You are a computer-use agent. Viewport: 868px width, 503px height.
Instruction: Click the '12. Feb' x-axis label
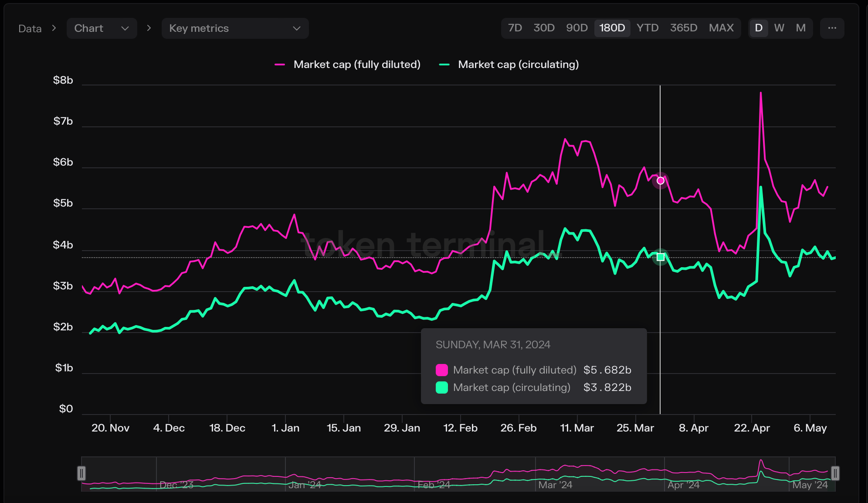click(x=460, y=428)
